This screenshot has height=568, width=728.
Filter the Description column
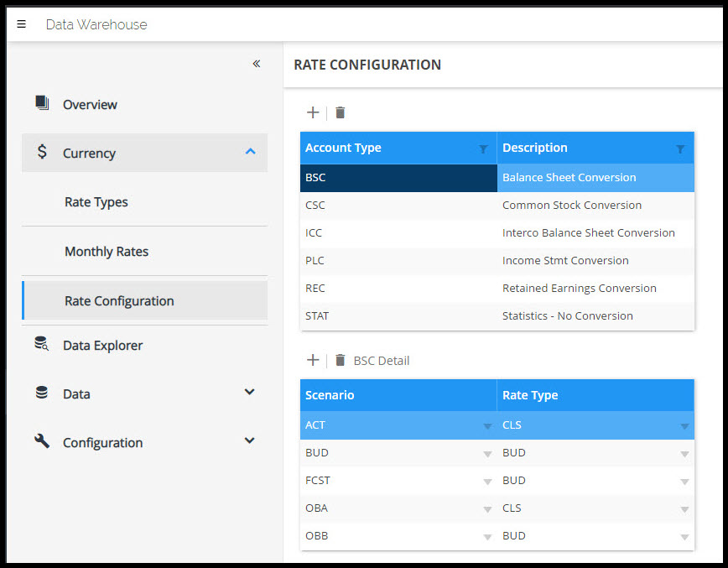click(680, 149)
